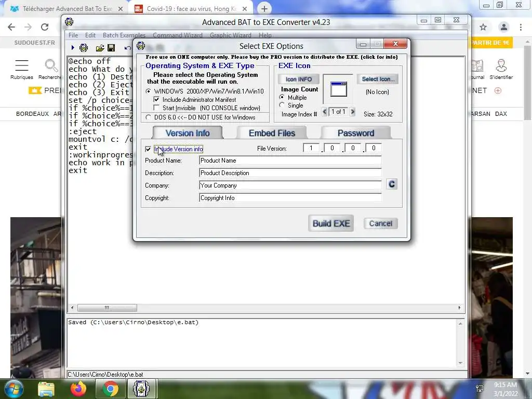Click the 'Free use on ONE computer' info notice
Viewport: 532px width, 399px height.
coord(272,57)
